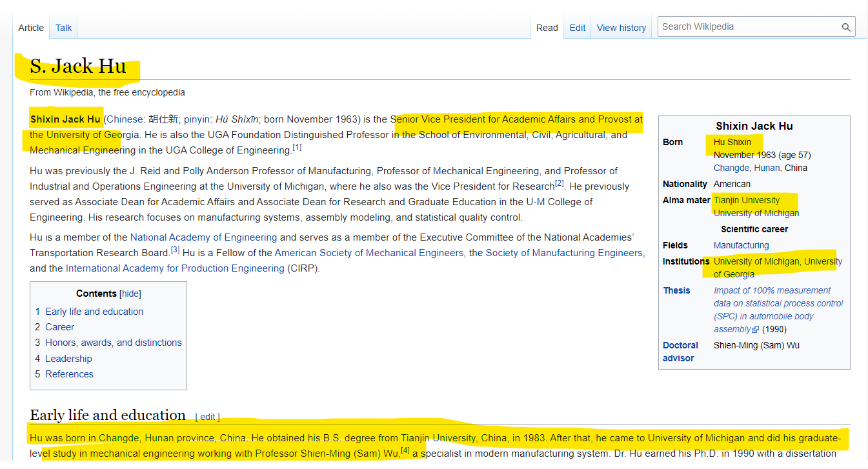868x469 pixels.
Task: Go to References section in Contents
Action: point(69,374)
